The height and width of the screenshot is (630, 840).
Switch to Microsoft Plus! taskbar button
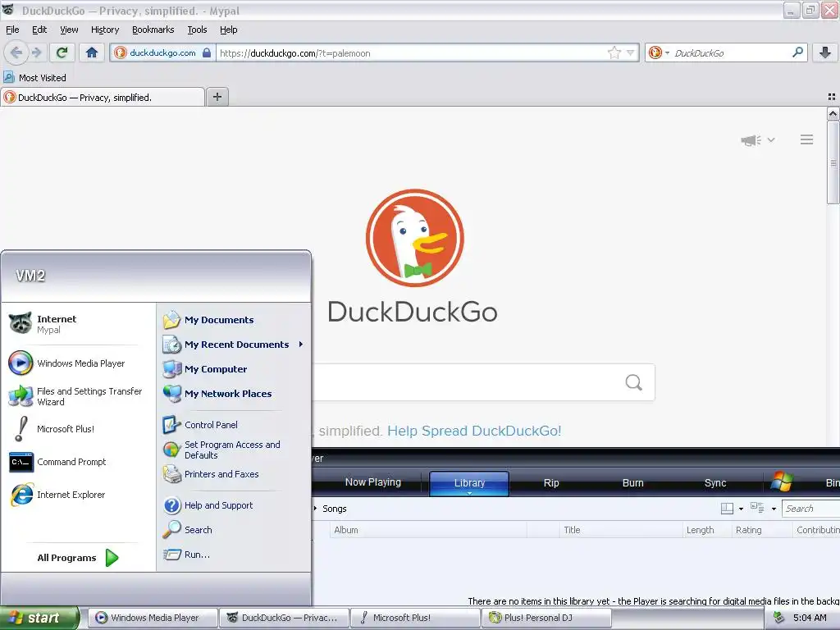coord(415,618)
